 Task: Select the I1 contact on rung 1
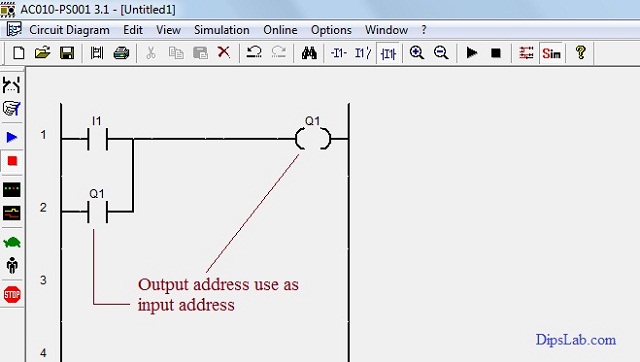point(98,139)
